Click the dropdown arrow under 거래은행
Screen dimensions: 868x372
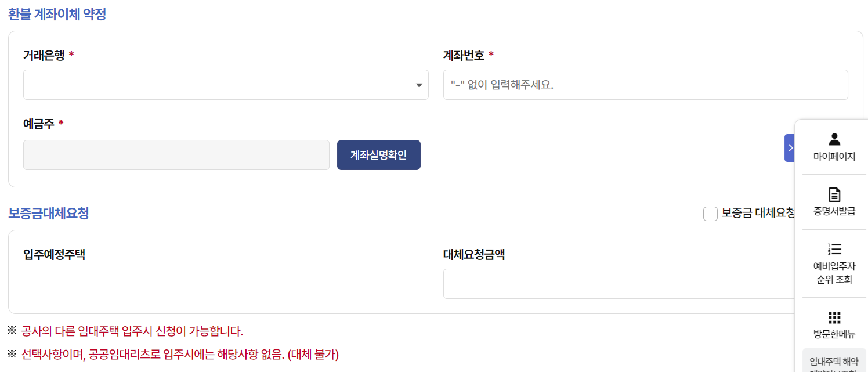point(418,85)
